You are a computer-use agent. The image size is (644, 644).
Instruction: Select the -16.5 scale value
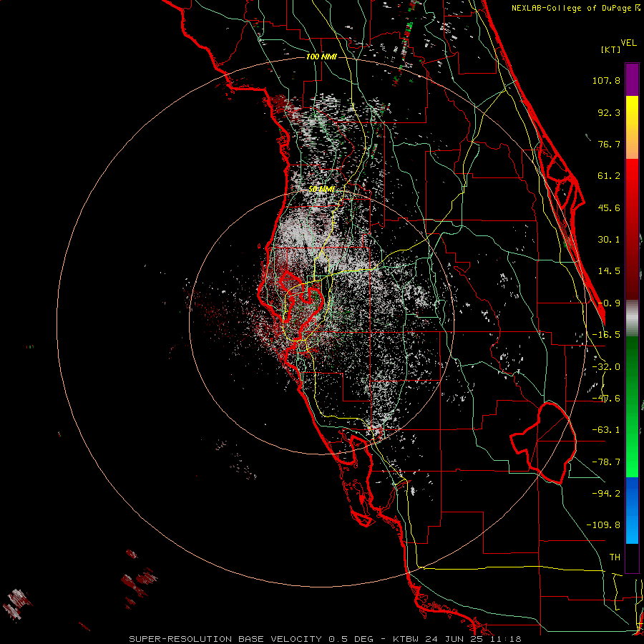(x=606, y=335)
